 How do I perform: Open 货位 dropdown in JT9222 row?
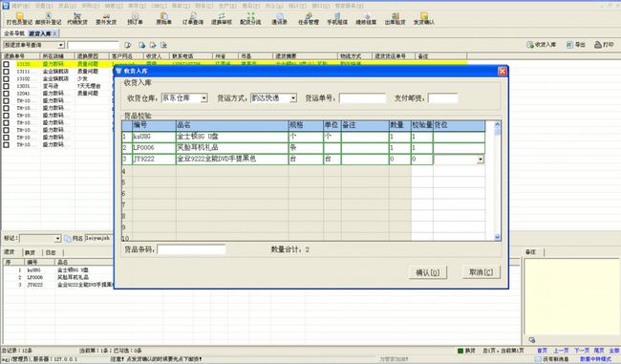click(481, 160)
